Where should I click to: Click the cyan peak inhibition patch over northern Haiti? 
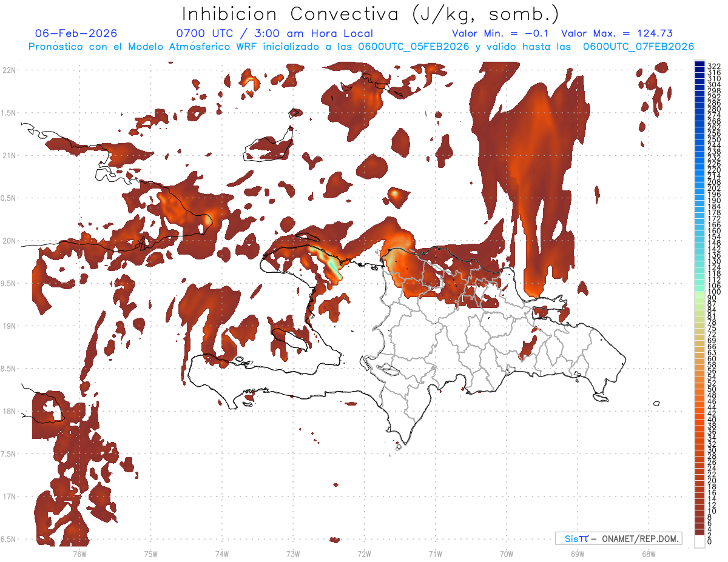pos(332,267)
